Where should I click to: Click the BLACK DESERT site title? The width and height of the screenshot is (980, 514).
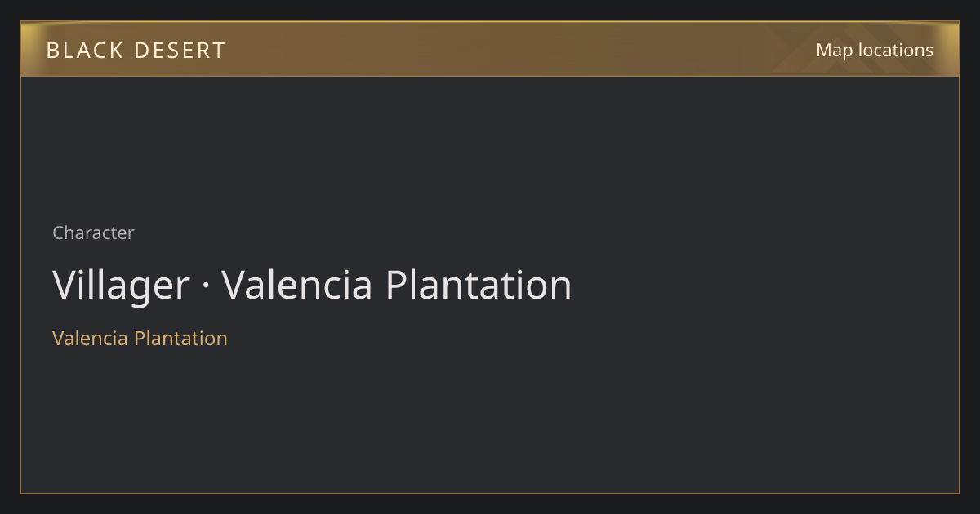[136, 51]
